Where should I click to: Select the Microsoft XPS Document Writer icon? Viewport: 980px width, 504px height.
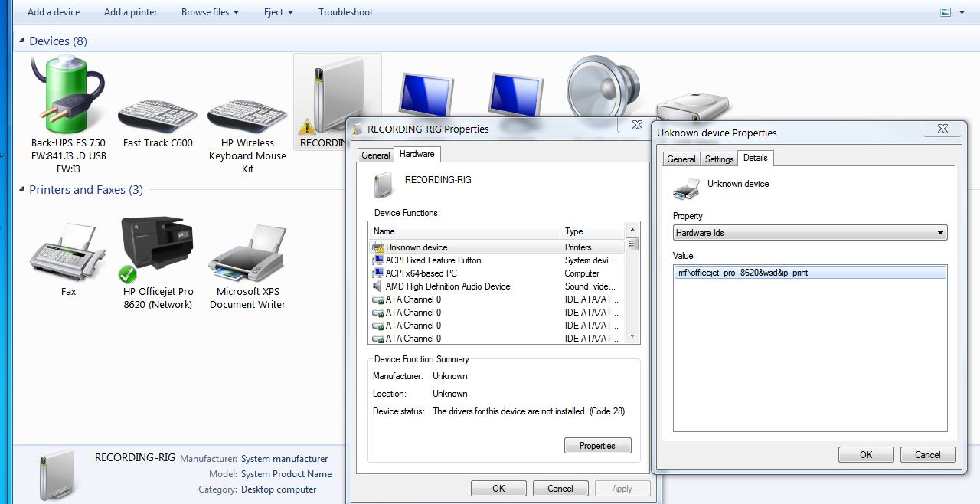point(247,253)
